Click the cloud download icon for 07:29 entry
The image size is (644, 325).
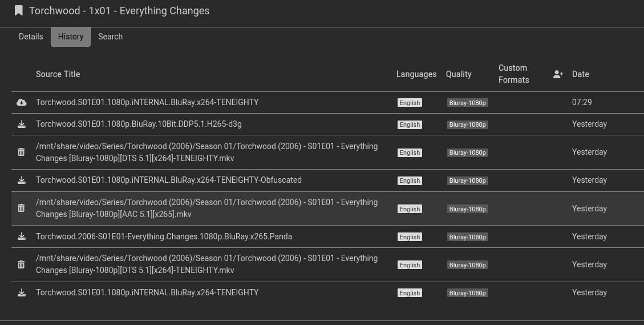(x=21, y=103)
